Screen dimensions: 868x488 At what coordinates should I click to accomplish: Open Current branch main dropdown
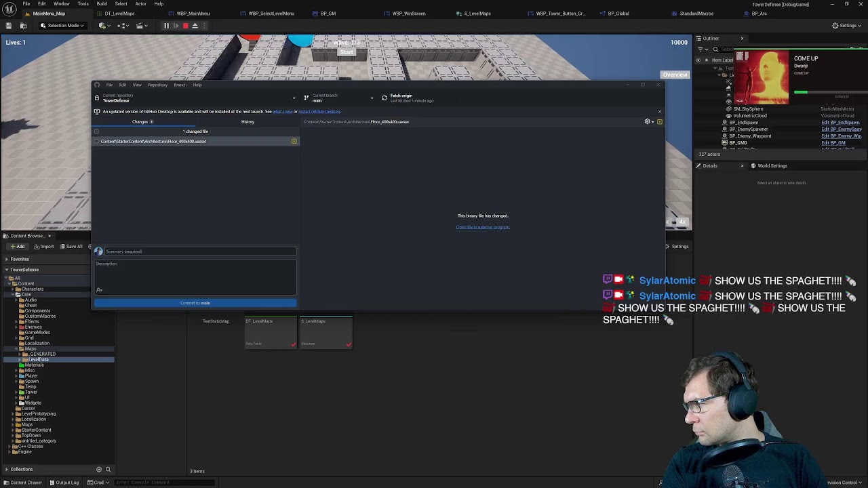(x=338, y=98)
